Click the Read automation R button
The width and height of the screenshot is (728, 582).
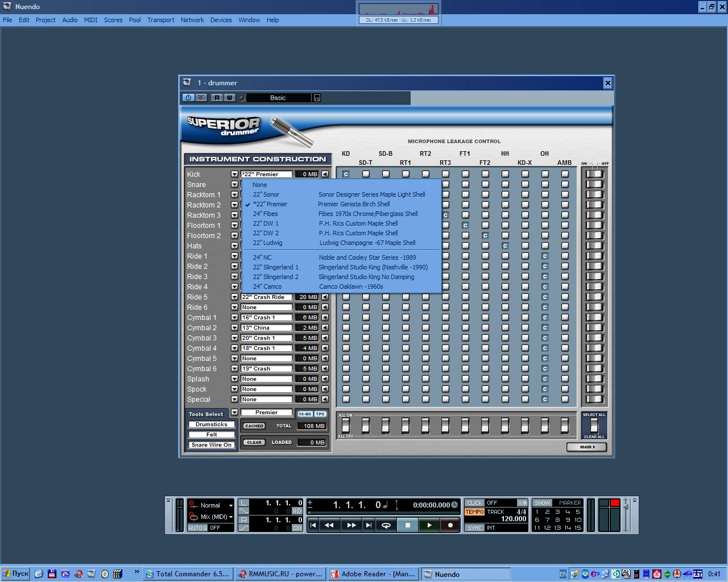tap(217, 98)
